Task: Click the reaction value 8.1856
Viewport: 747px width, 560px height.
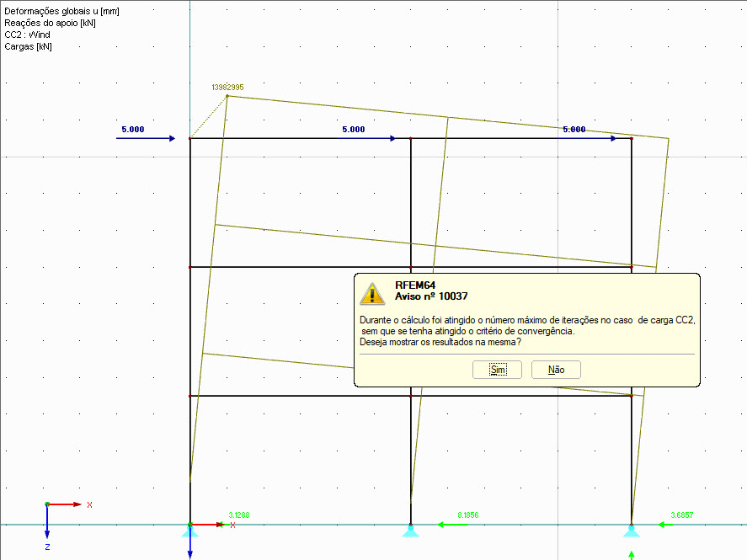Action: click(468, 515)
